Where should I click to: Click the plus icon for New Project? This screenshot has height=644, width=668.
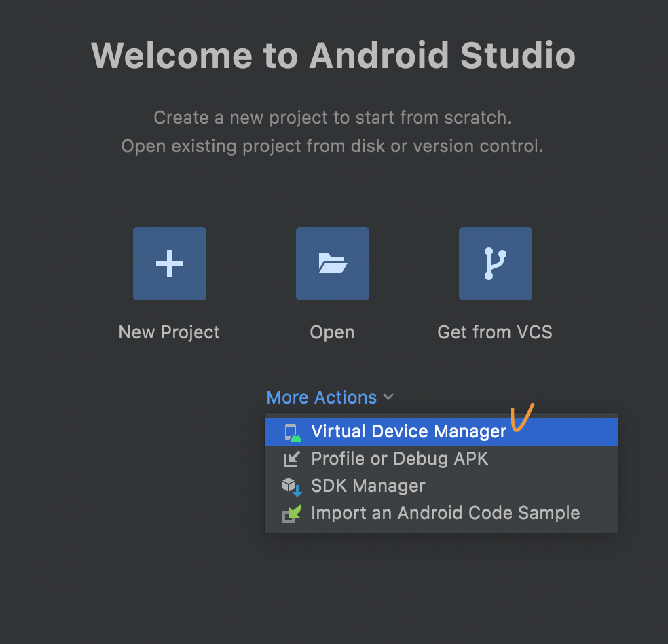pos(170,264)
